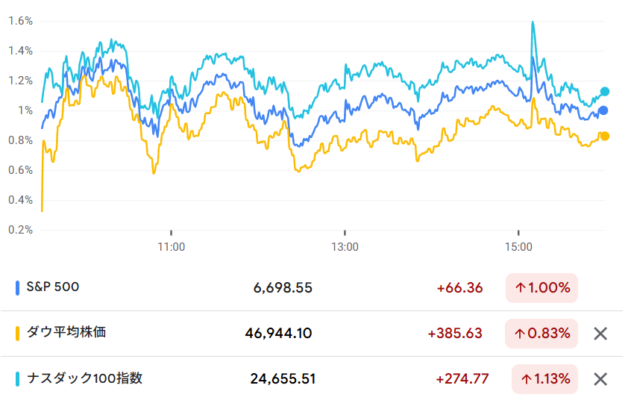Click the cyan ナスダック100指数 color marker
This screenshot has height=400, width=631.
click(x=18, y=379)
